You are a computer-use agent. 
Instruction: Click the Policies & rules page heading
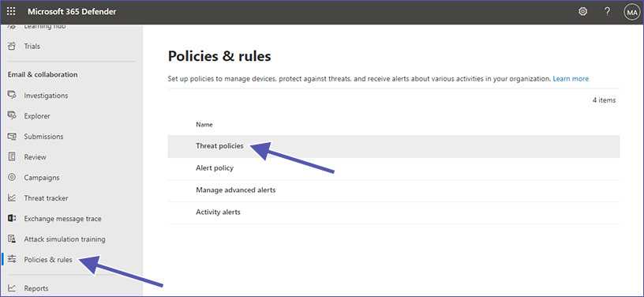point(219,56)
